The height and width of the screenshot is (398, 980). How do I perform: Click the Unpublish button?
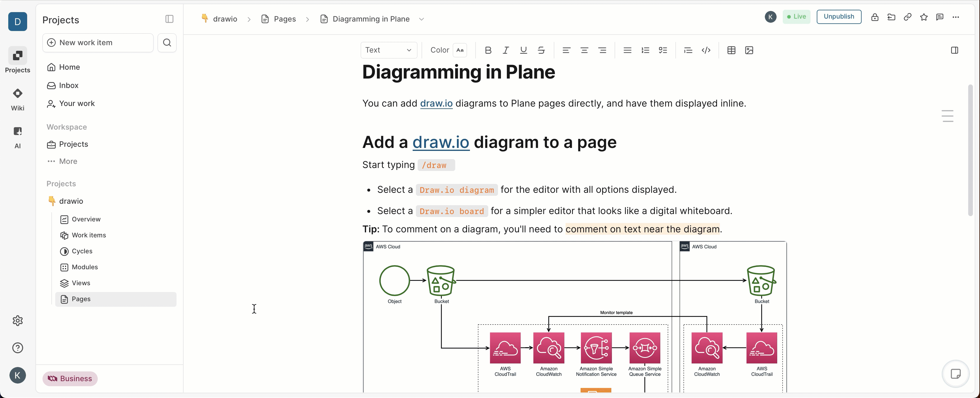pyautogui.click(x=839, y=16)
